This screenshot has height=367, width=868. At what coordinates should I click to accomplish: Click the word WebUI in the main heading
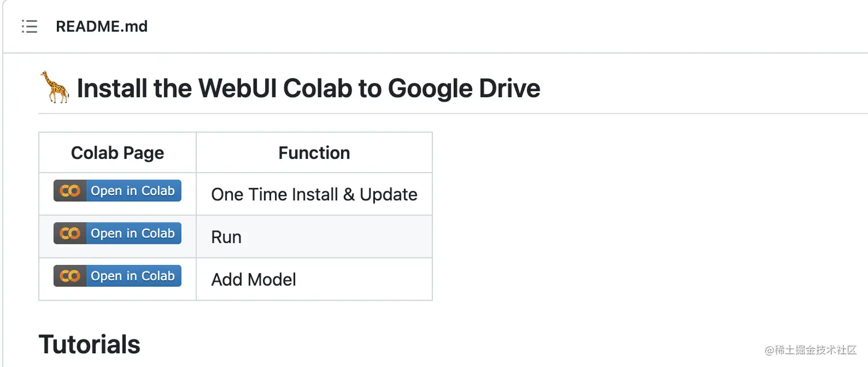coord(237,88)
